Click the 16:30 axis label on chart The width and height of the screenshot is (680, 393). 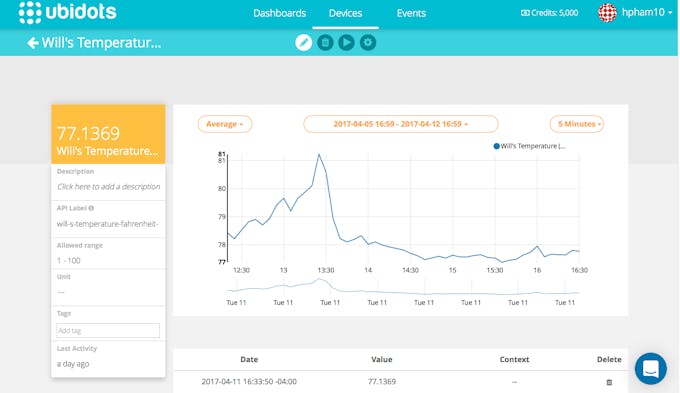[x=579, y=270]
